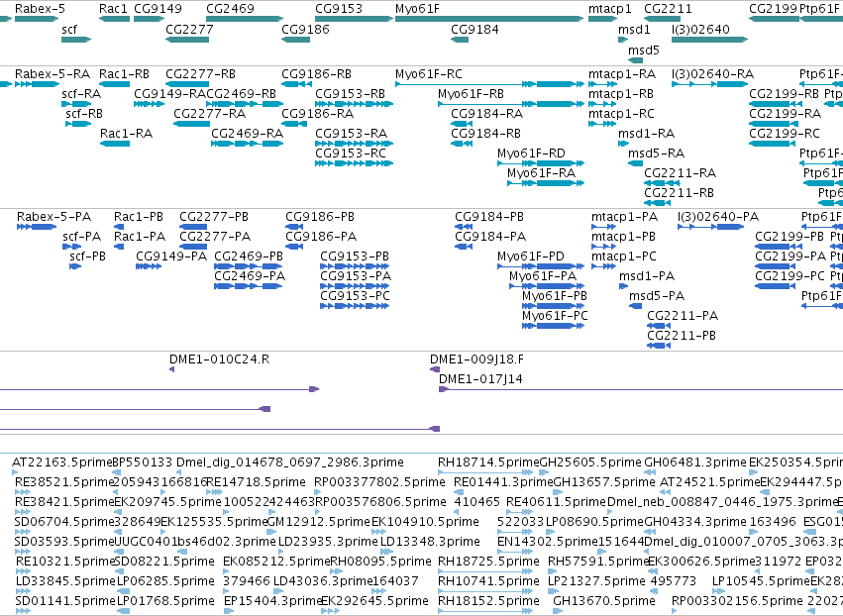This screenshot has height=616, width=843.
Task: Open the CG2469-RA transcript label
Action: tap(248, 134)
